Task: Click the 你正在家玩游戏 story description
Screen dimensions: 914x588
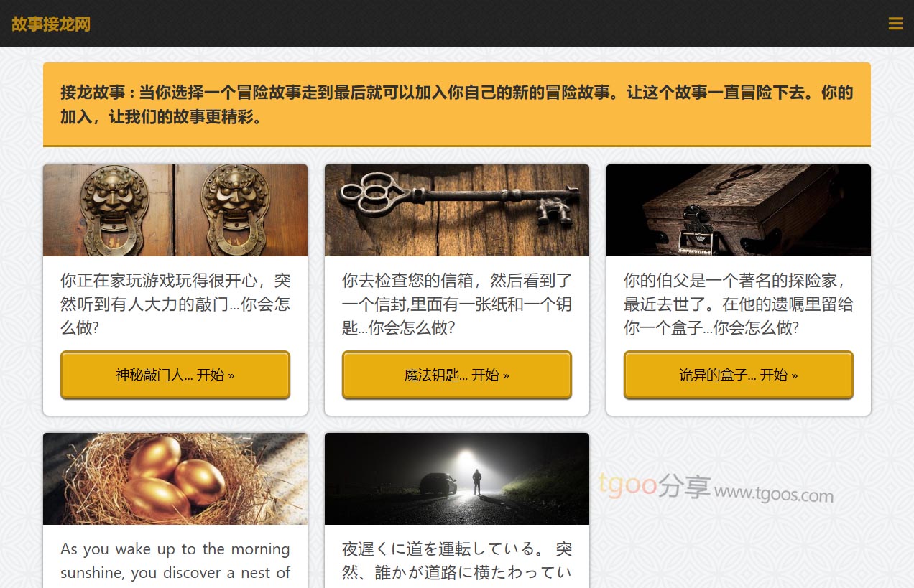Action: pyautogui.click(x=175, y=304)
